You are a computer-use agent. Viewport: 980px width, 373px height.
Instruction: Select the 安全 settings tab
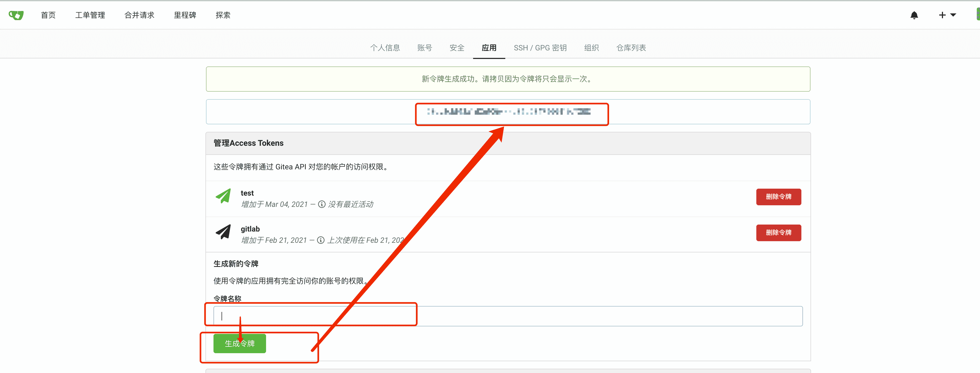tap(456, 48)
